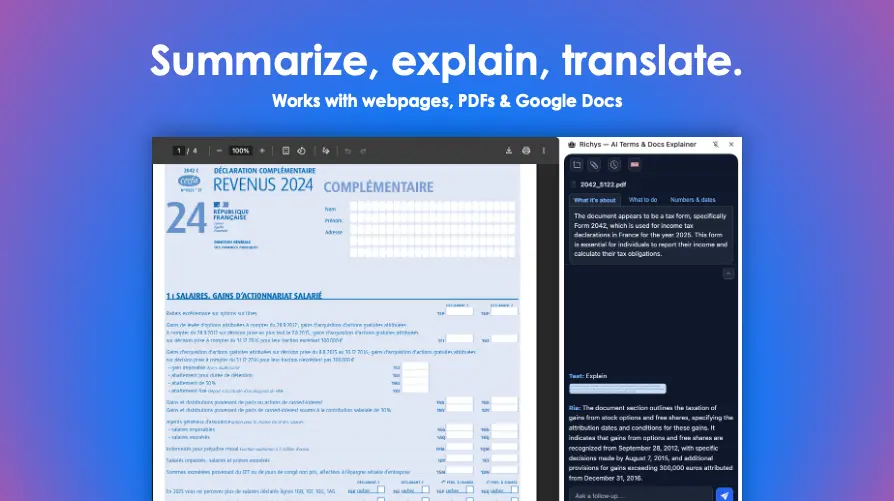Click the PDF annotate/draw icon
The image size is (894, 501).
tap(326, 151)
